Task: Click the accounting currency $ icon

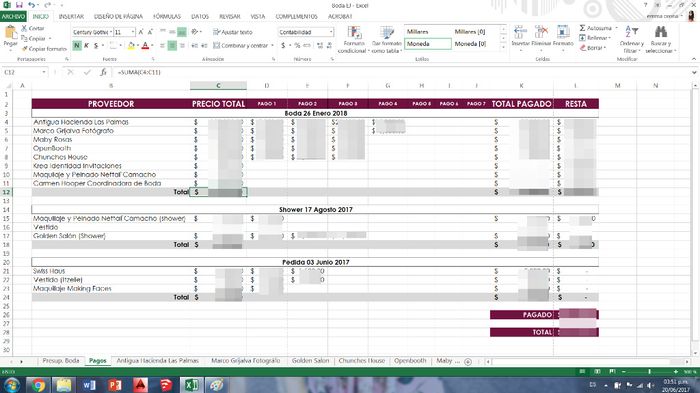Action: (283, 46)
